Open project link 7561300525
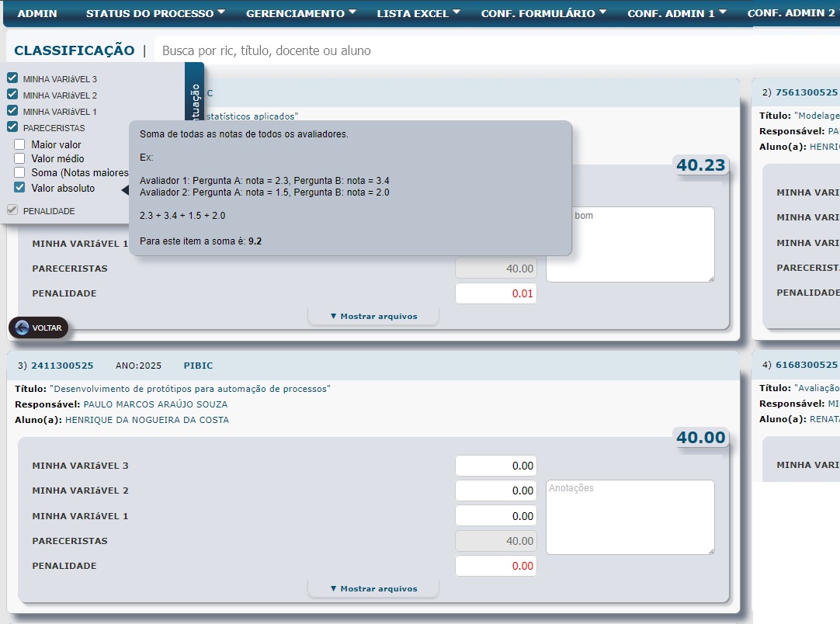 click(807, 92)
